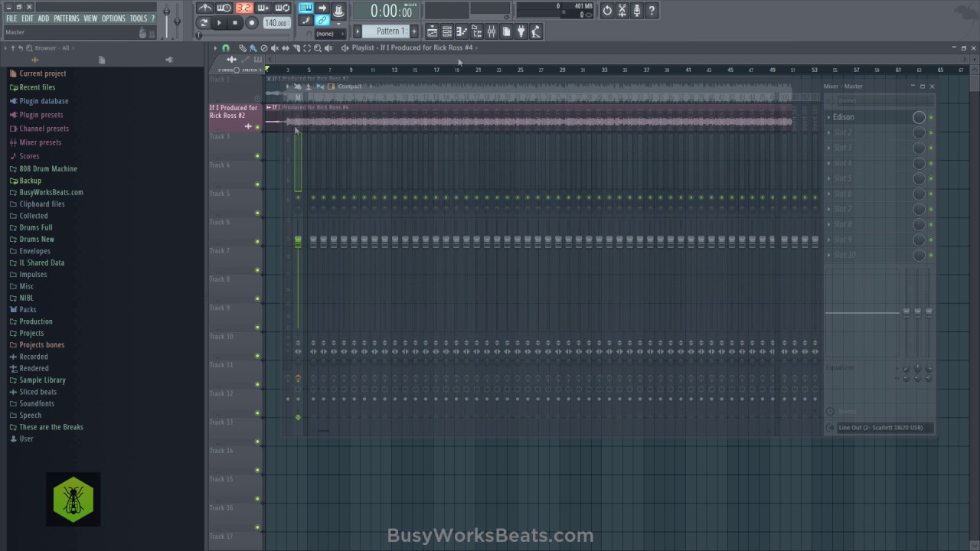This screenshot has height=551, width=980.
Task: Click the save/cut scissors toolbar icon
Action: pos(622,10)
